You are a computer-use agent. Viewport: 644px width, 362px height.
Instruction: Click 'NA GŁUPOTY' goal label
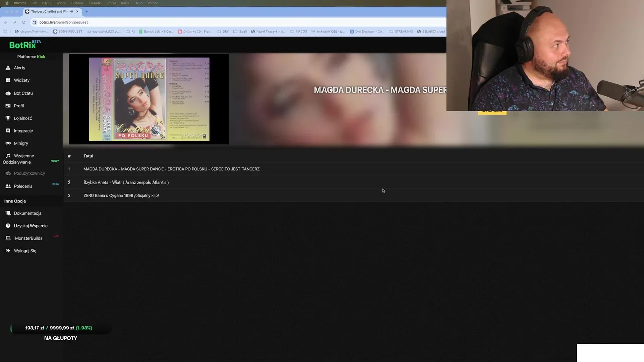point(61,338)
